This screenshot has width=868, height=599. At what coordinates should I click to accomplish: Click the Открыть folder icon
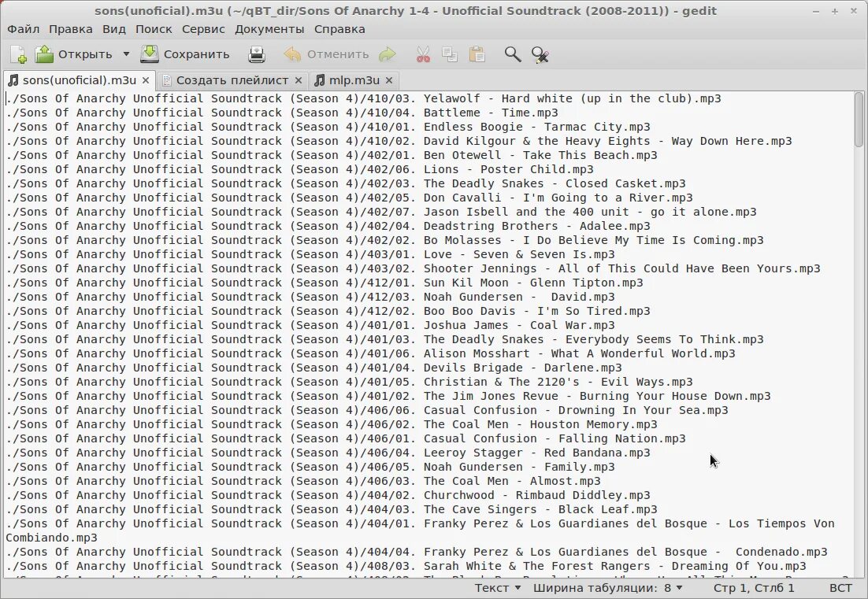coord(44,54)
